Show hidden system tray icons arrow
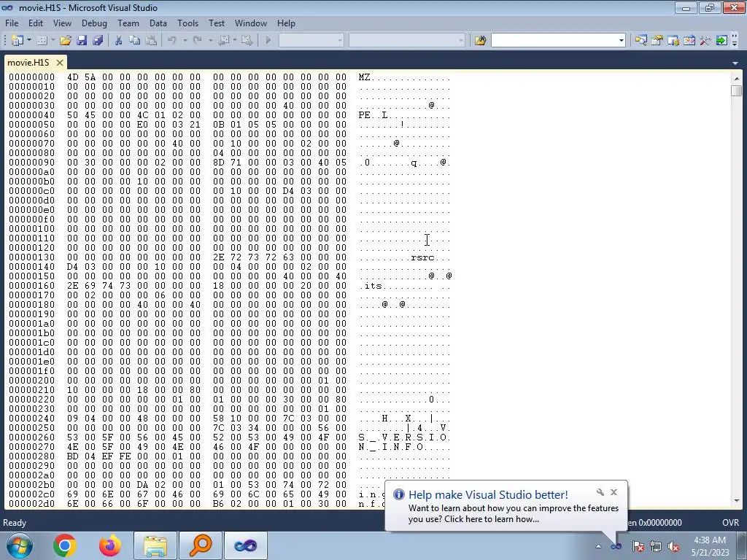This screenshot has height=560, width=747. coord(598,546)
